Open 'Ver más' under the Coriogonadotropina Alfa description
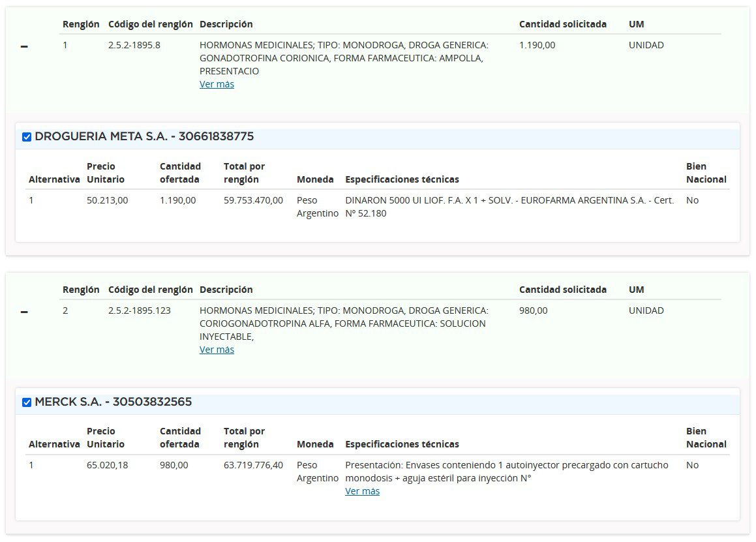This screenshot has width=756, height=542. [x=217, y=350]
